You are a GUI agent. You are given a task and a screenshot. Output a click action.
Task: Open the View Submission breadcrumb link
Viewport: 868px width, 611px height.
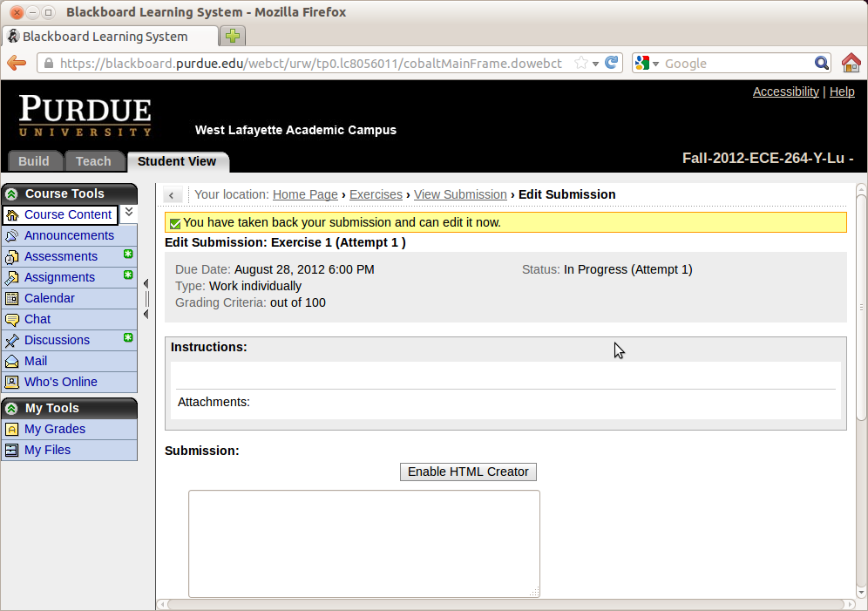pos(460,194)
